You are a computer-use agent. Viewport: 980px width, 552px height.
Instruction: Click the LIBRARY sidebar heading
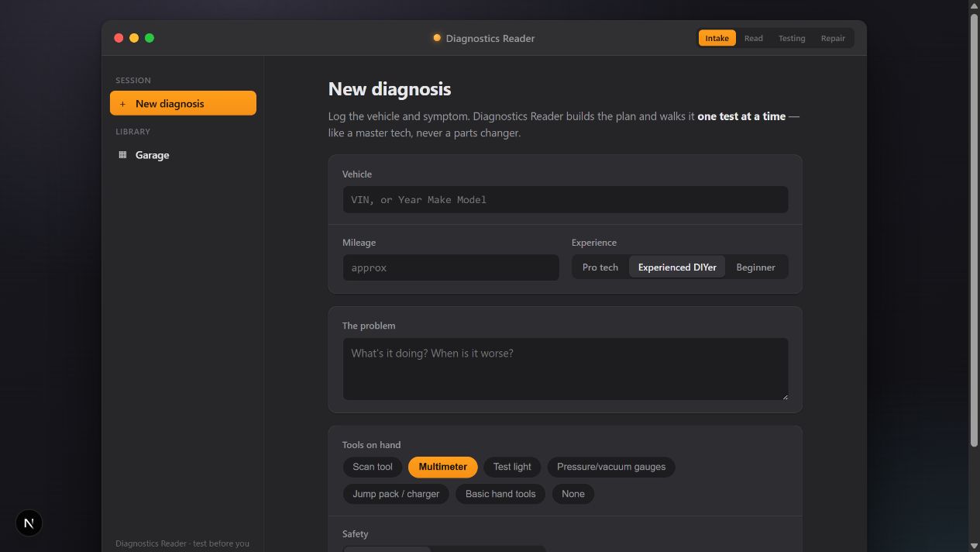tap(133, 132)
